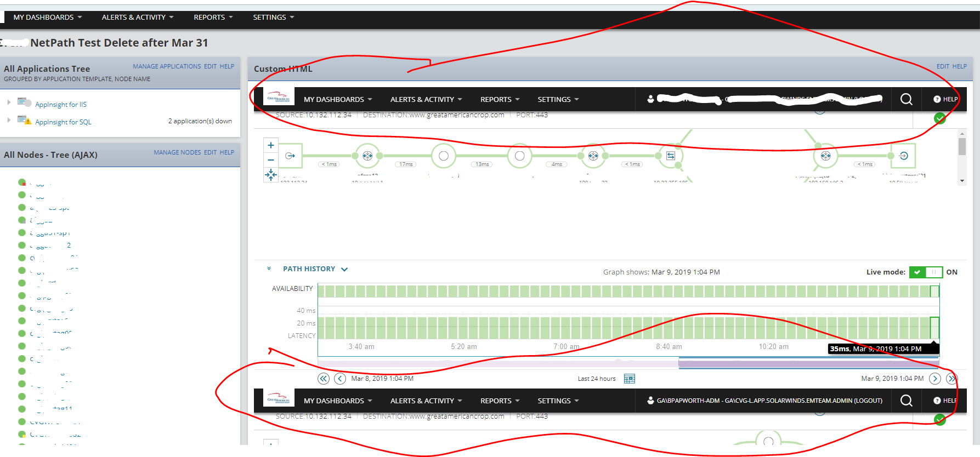
Task: Click the MANAGE APPLICATIONS link
Action: coord(167,66)
